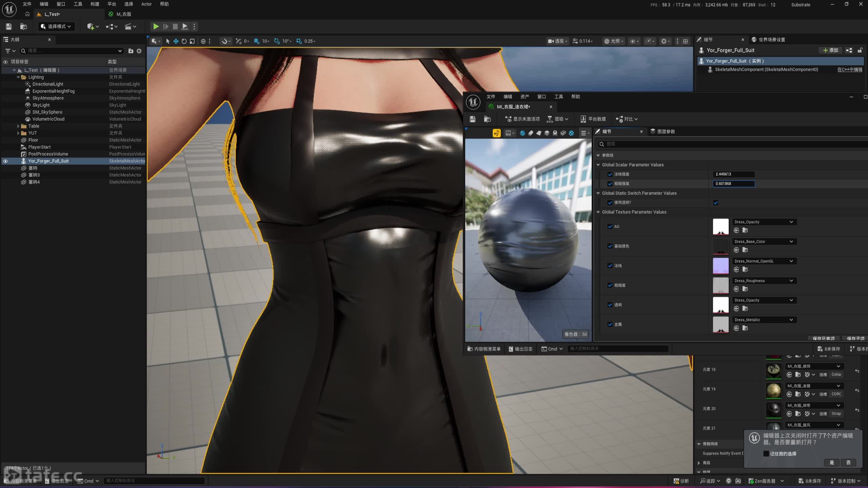Open the Dress_Base_Color texture dropdown
This screenshot has height=488, width=868.
764,242
